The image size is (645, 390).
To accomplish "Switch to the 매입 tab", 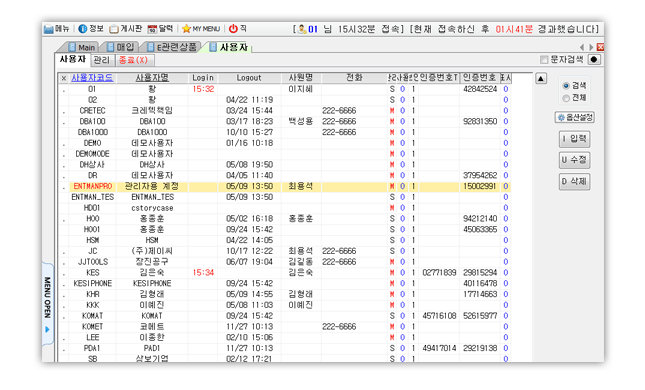I will 121,47.
